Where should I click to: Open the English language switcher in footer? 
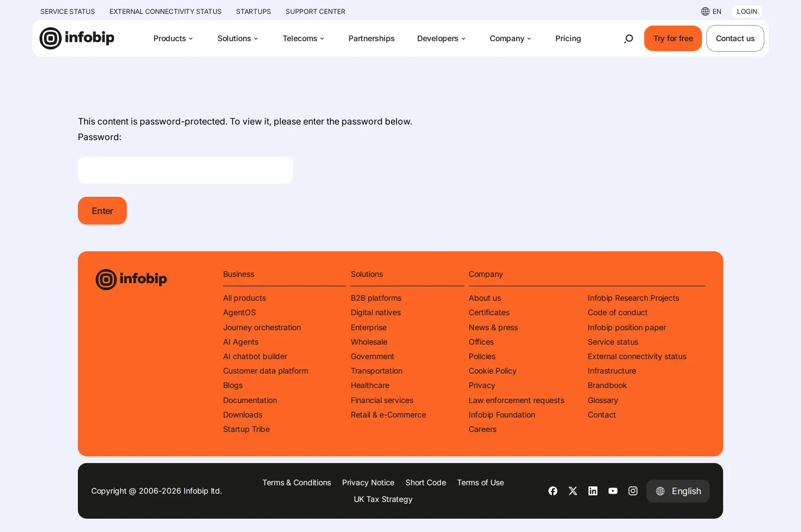(678, 491)
